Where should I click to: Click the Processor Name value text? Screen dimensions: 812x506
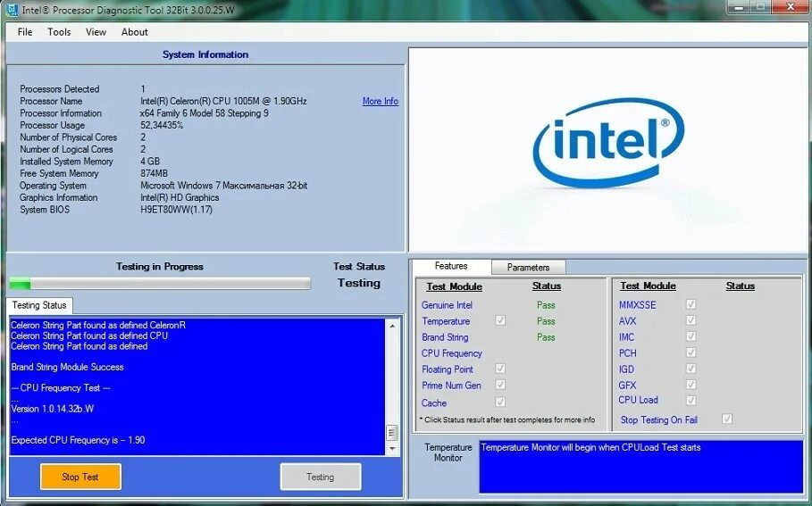pyautogui.click(x=223, y=102)
